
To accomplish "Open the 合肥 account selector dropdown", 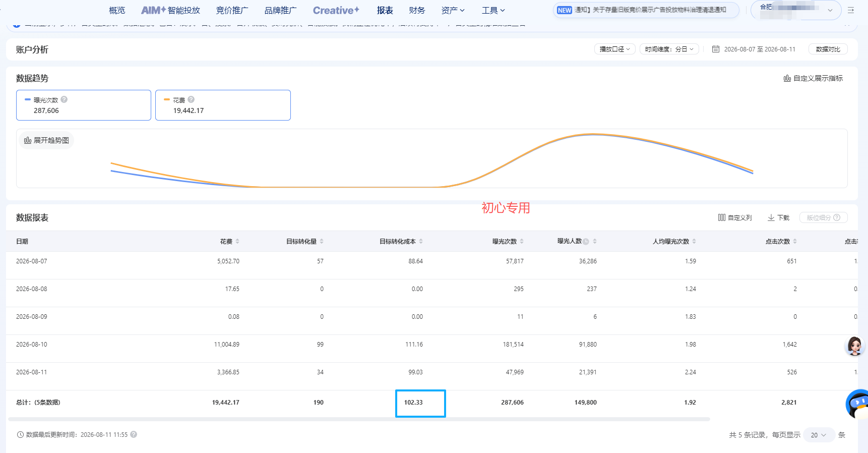I will coord(796,10).
